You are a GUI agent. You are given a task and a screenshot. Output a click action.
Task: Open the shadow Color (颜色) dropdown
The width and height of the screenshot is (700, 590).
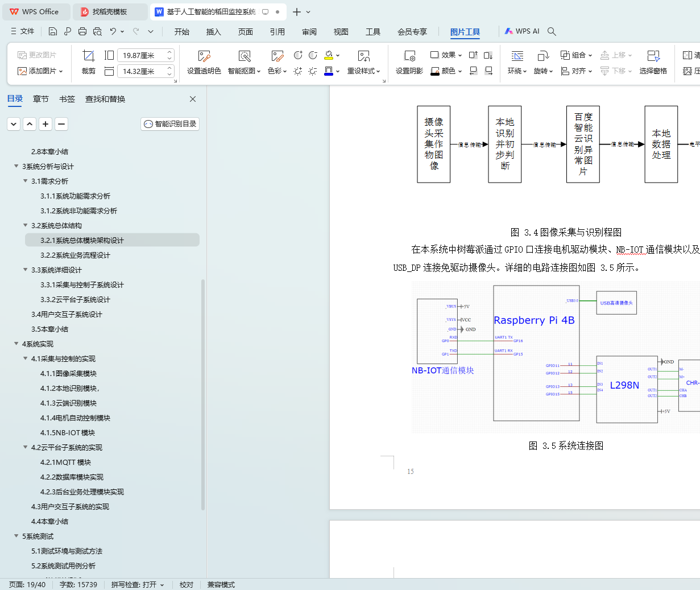coord(446,71)
